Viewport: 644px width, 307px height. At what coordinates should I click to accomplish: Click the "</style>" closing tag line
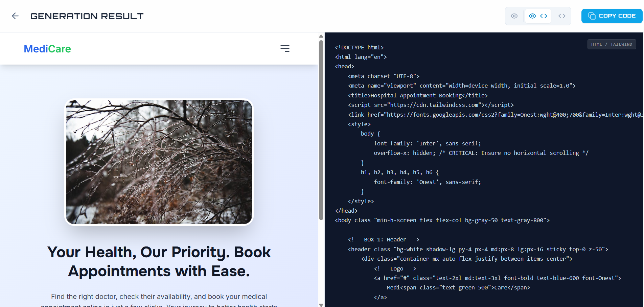[361, 201]
